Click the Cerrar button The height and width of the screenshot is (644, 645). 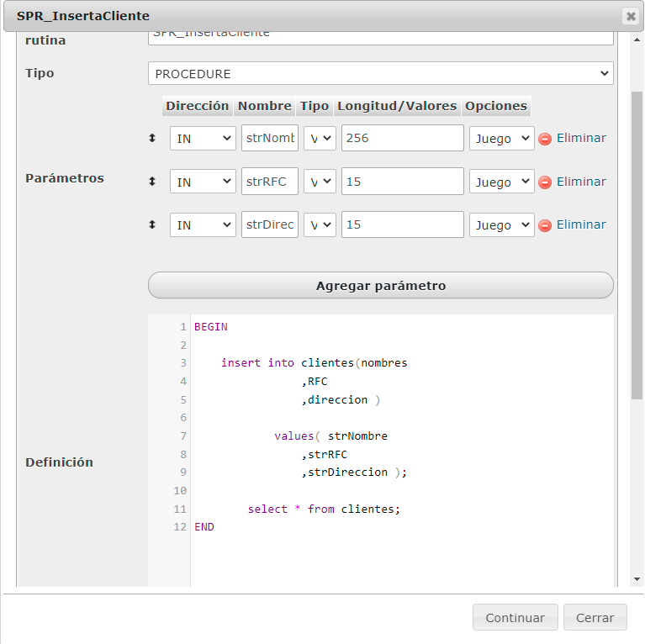595,617
